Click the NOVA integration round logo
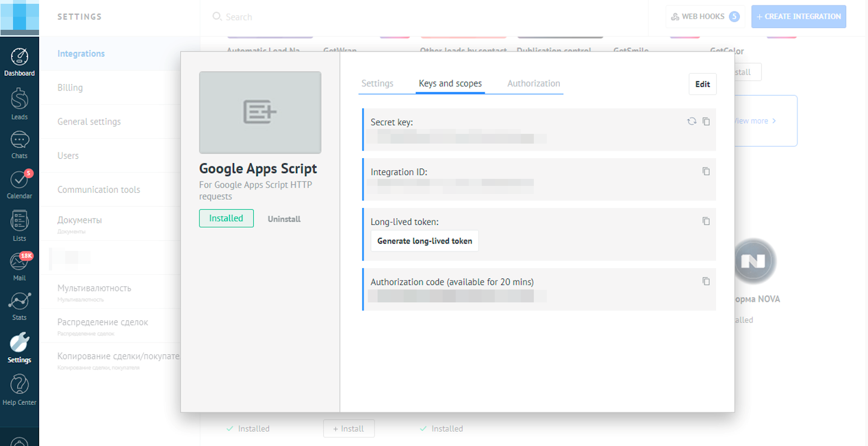The image size is (868, 446). pyautogui.click(x=753, y=261)
